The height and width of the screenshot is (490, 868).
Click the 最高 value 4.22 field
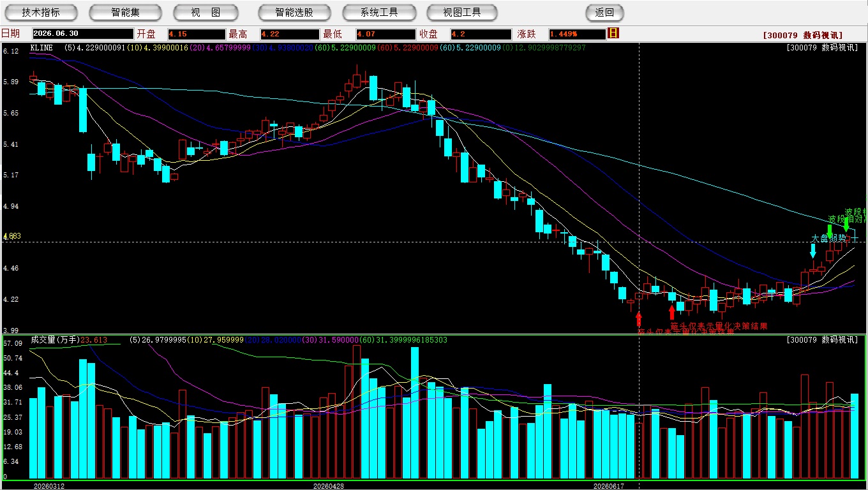pyautogui.click(x=290, y=34)
